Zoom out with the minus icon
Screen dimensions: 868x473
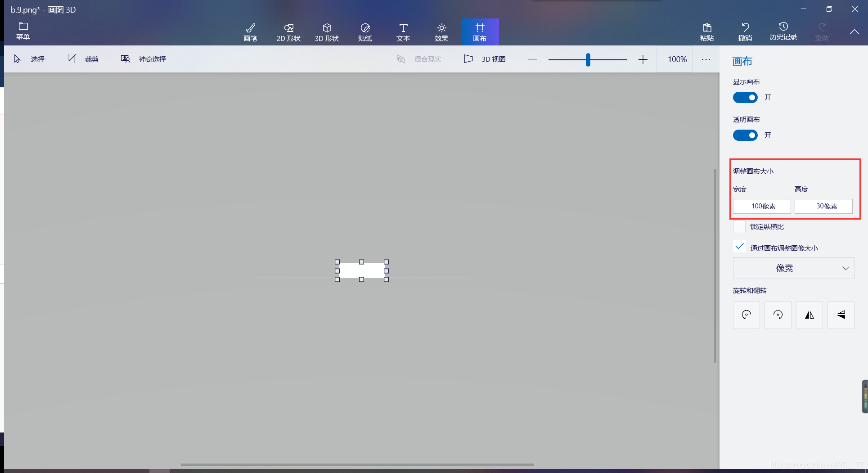(x=532, y=59)
